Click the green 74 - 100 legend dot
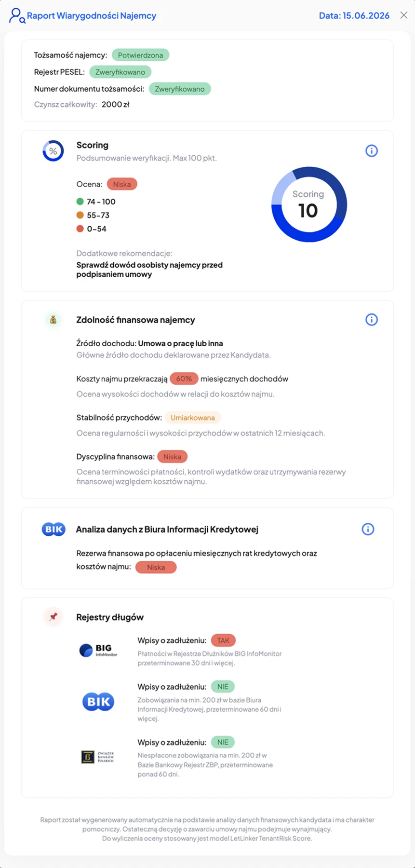This screenshot has width=415, height=868. (x=80, y=202)
